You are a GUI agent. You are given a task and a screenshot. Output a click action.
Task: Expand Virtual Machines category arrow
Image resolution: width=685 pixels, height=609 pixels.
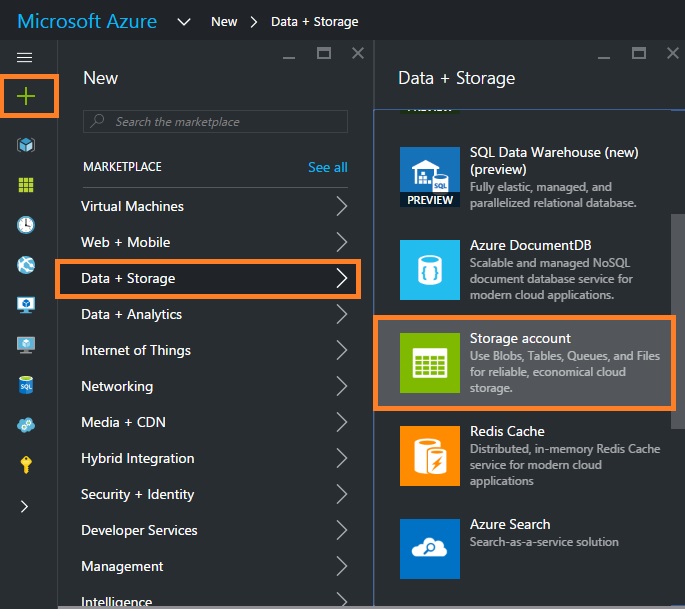pyautogui.click(x=342, y=207)
